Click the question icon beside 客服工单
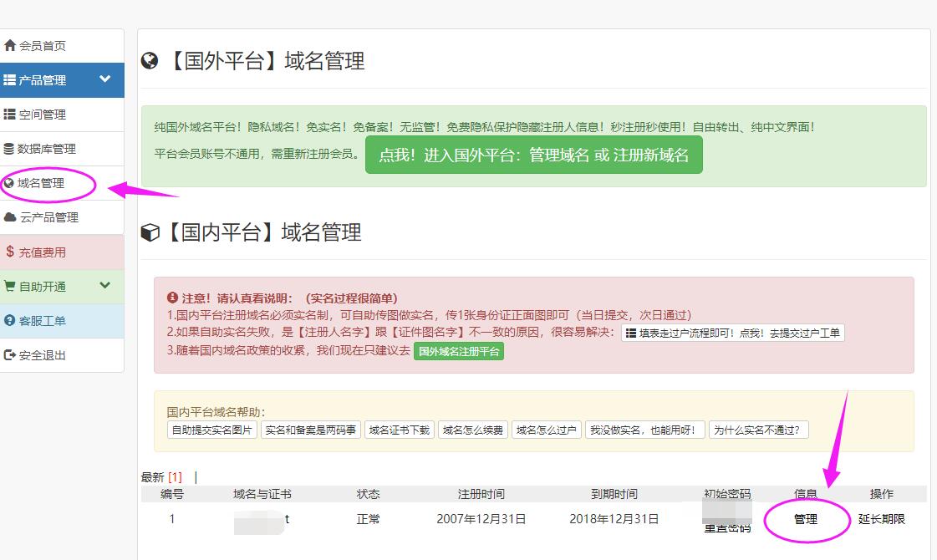The height and width of the screenshot is (560, 937). [x=9, y=320]
